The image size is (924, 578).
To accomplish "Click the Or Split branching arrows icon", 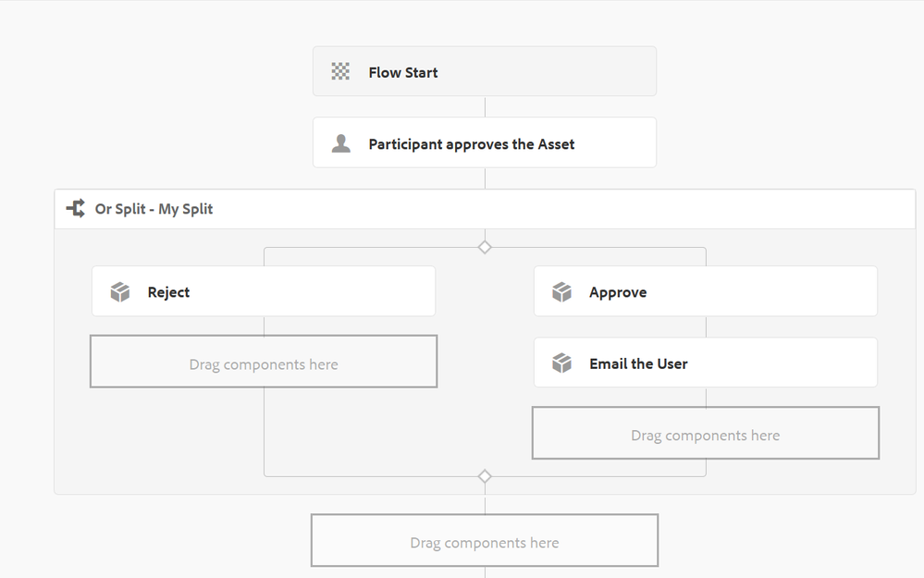I will 76,208.
